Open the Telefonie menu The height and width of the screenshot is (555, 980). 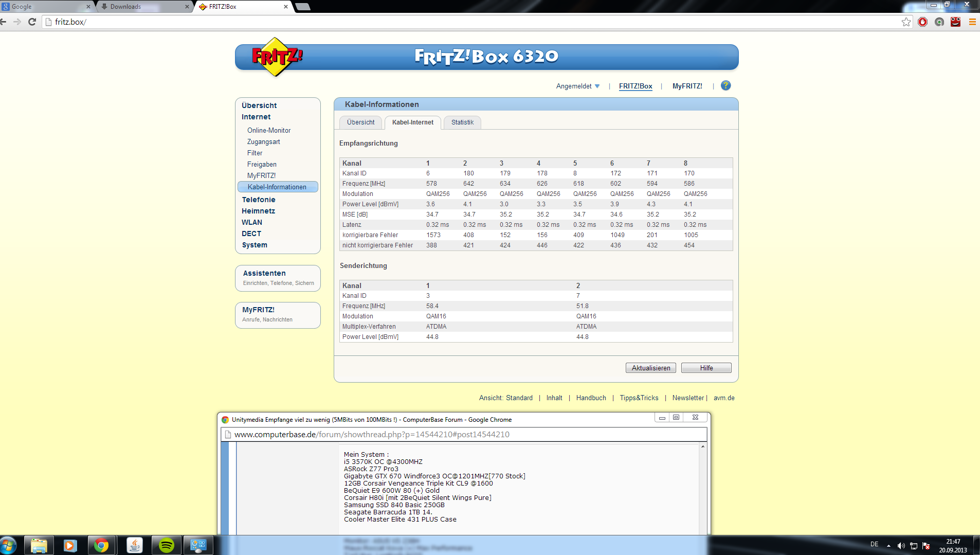(x=259, y=200)
